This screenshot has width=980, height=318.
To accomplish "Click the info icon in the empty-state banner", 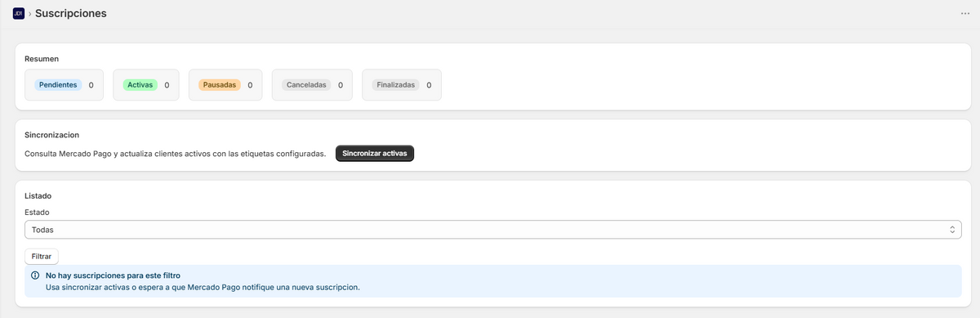I will tap(35, 275).
